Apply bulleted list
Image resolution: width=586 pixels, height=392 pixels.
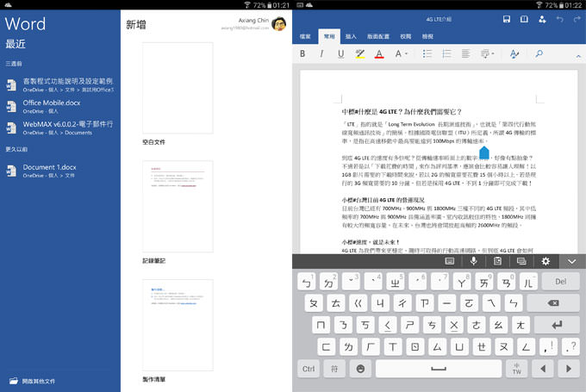tap(427, 53)
